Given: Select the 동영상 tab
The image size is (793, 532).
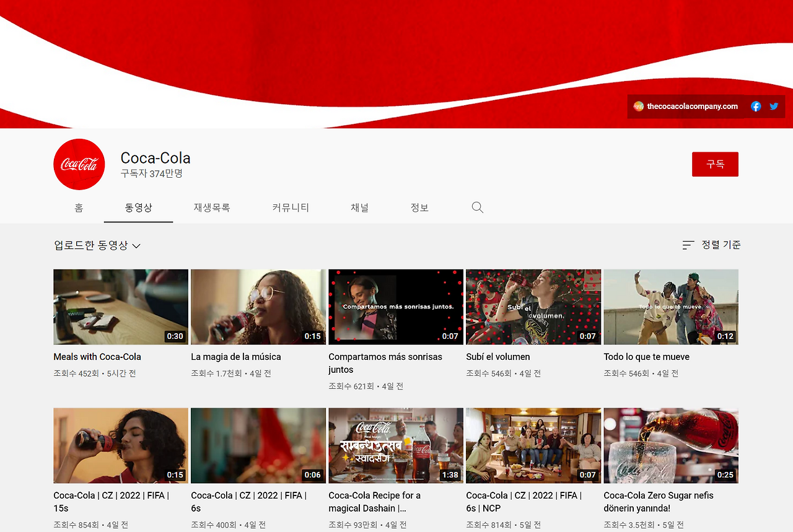Looking at the screenshot, I should (139, 208).
